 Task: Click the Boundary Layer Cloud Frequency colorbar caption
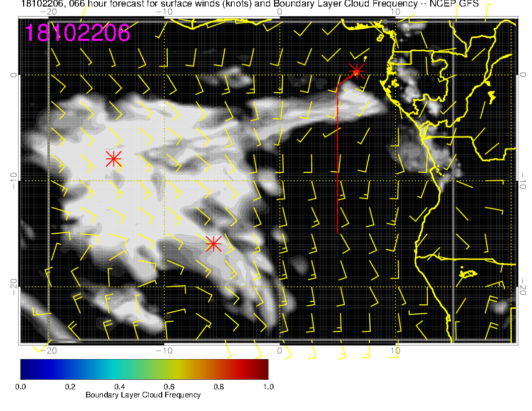pos(143,395)
